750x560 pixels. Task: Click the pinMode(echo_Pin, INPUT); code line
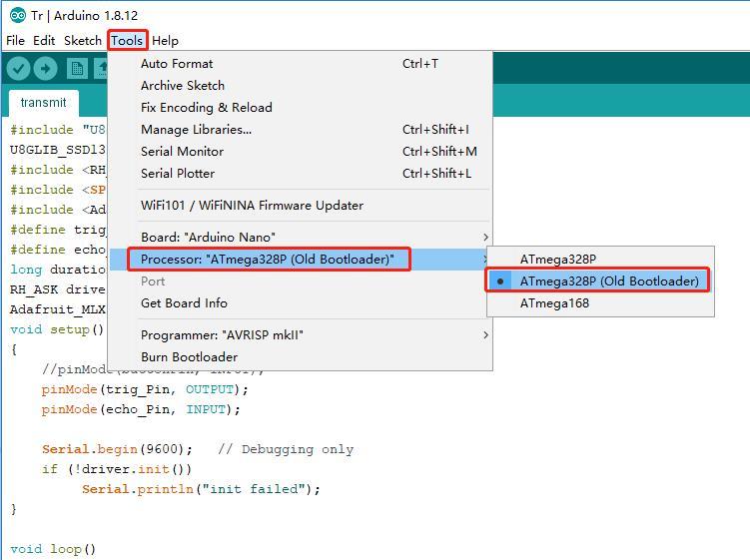(x=141, y=410)
